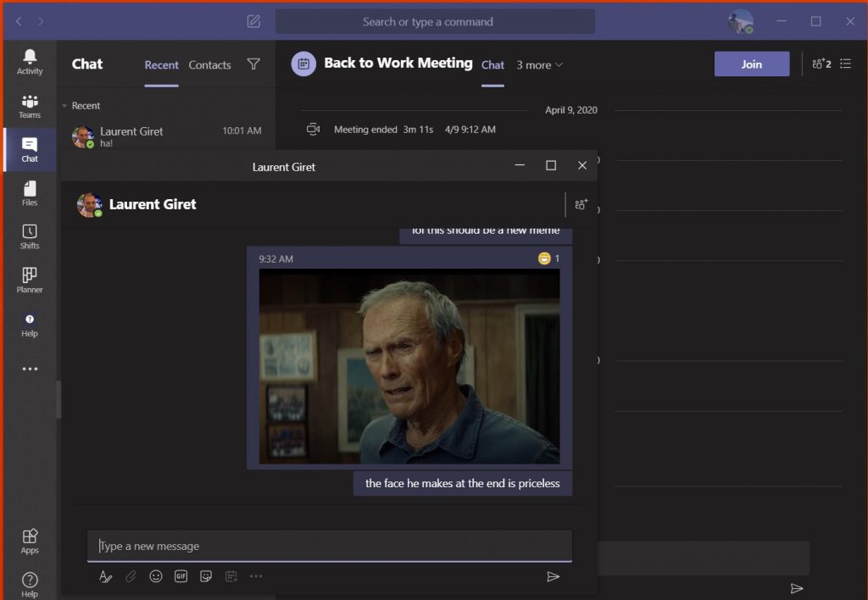Minimize the Laurent Giret pop-out window
The width and height of the screenshot is (868, 600).
[520, 165]
